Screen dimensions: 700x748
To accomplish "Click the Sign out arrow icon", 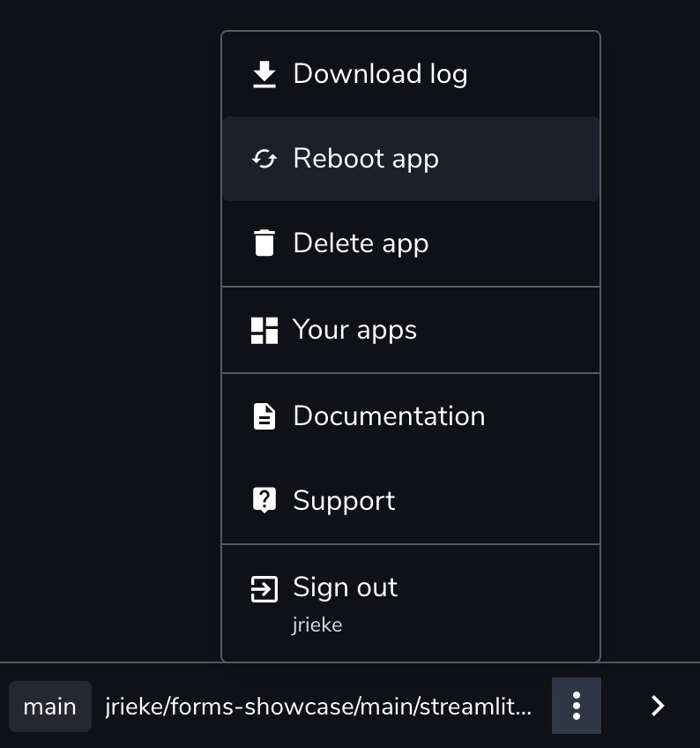I will [x=264, y=588].
